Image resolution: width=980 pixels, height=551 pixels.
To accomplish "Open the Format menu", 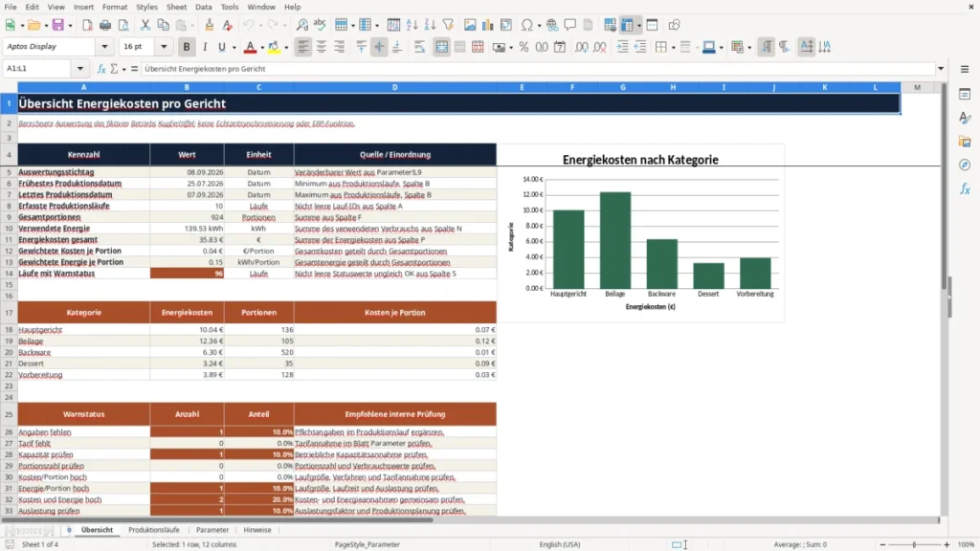I will click(115, 7).
